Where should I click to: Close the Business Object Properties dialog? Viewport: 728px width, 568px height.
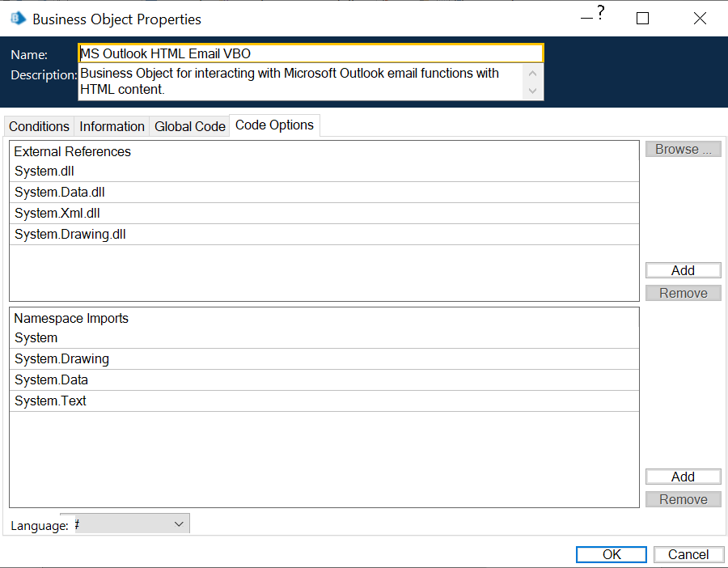tap(700, 19)
